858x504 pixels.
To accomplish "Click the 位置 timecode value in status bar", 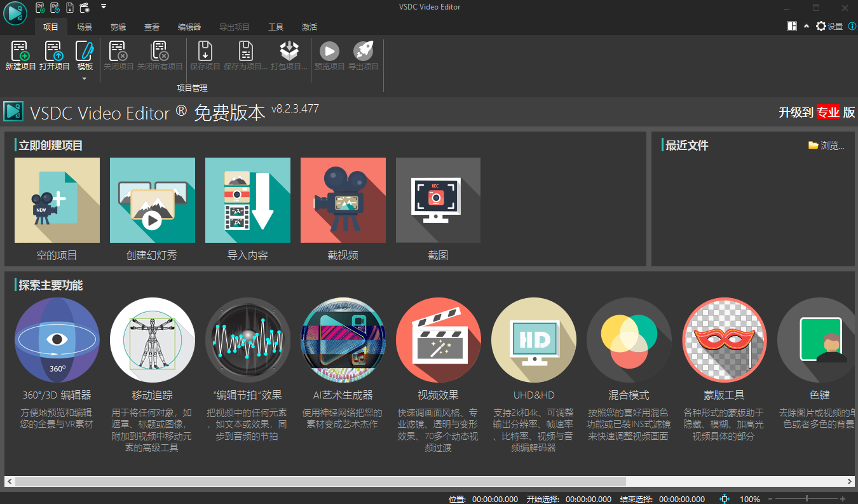I will (x=495, y=500).
